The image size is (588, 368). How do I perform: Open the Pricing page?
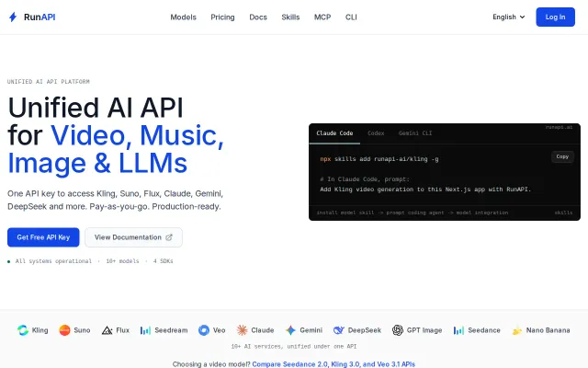tap(222, 17)
